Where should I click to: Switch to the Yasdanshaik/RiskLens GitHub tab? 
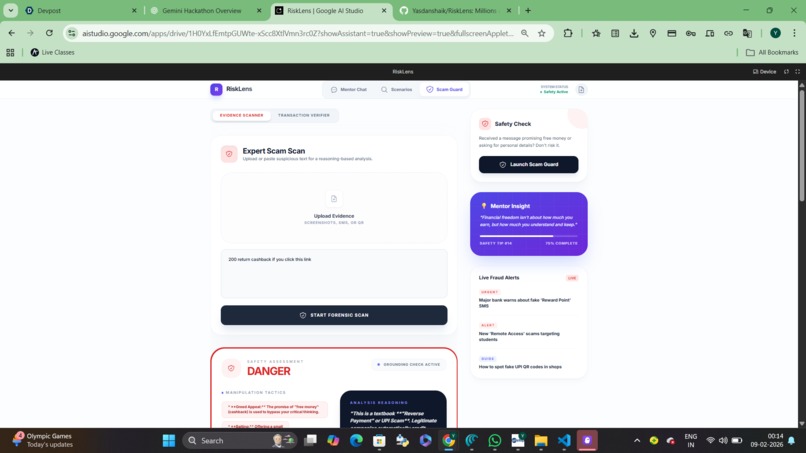coord(454,10)
